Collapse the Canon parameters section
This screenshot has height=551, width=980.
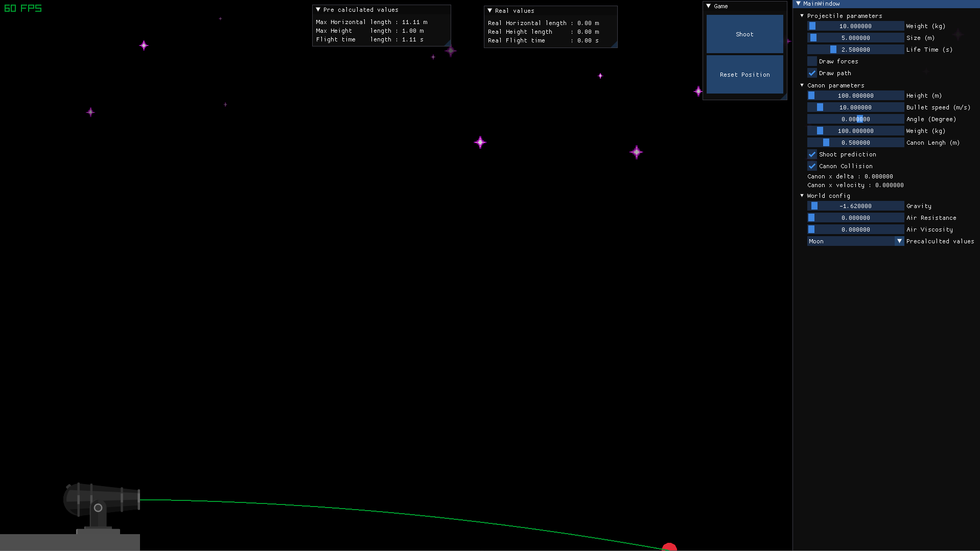click(x=802, y=85)
